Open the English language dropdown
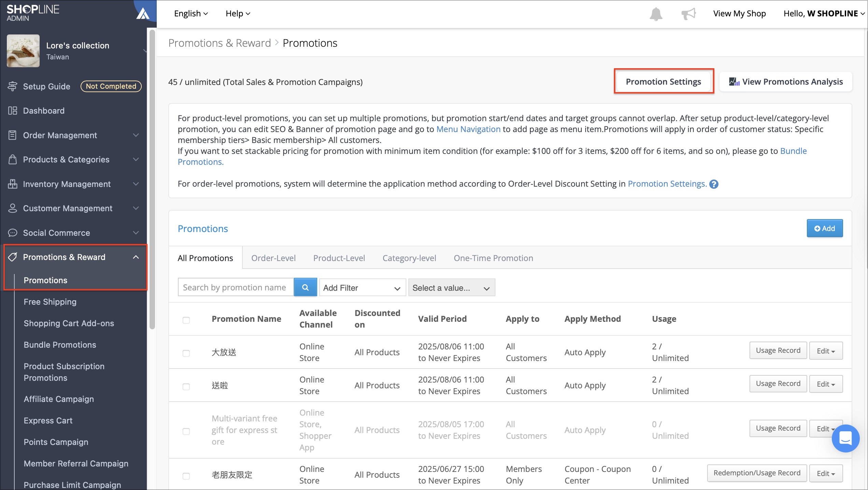The width and height of the screenshot is (868, 490). coord(191,14)
